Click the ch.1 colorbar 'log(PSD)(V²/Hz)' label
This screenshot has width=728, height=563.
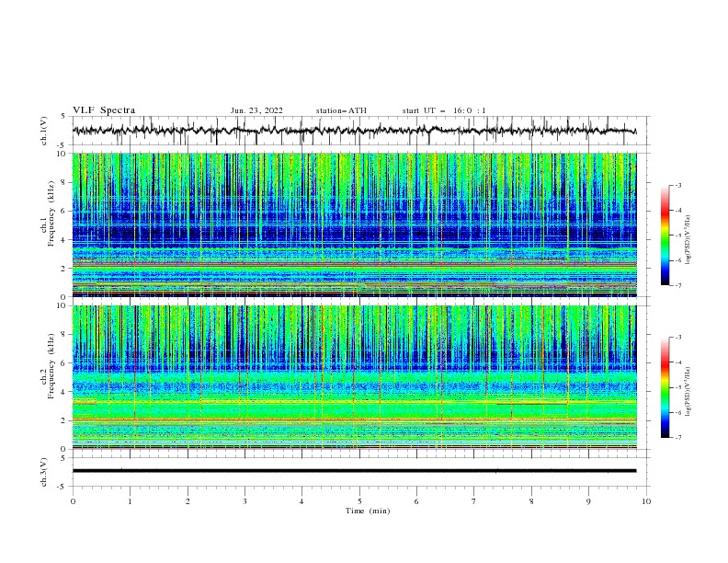(688, 240)
